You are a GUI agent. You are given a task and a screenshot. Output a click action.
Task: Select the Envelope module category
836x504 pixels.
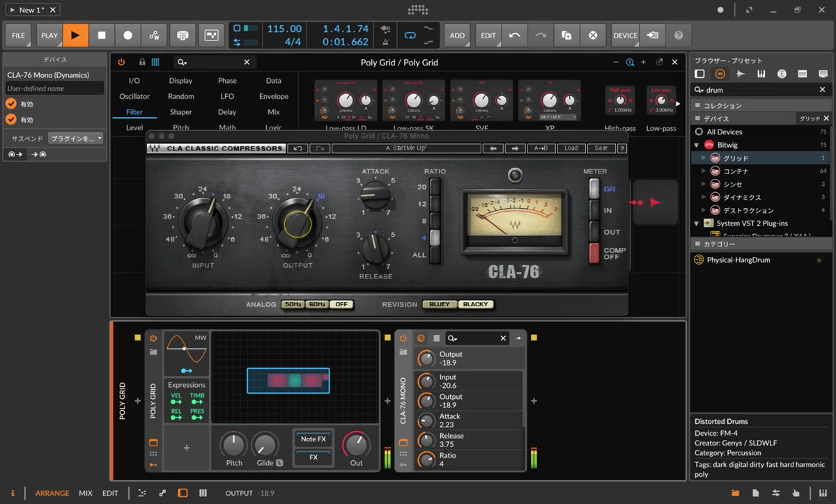(274, 96)
